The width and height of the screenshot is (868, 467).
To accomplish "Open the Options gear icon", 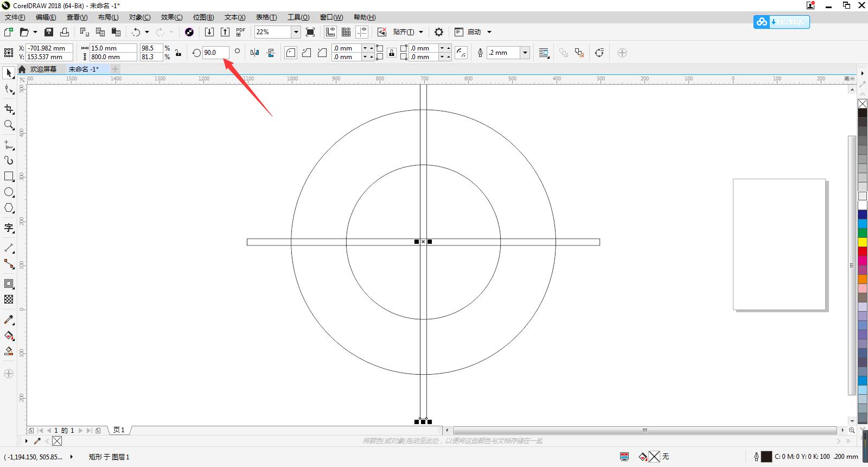I will point(439,32).
